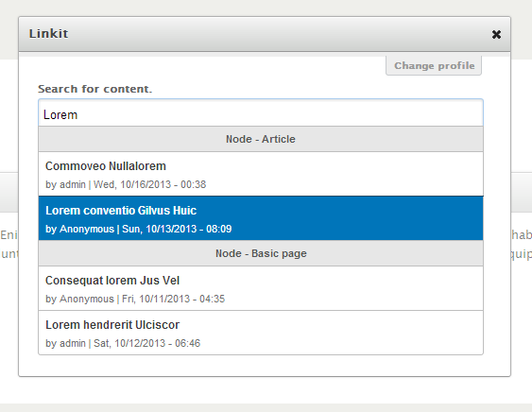Click the 'Search for content.' field label
The height and width of the screenshot is (412, 532).
pos(95,89)
